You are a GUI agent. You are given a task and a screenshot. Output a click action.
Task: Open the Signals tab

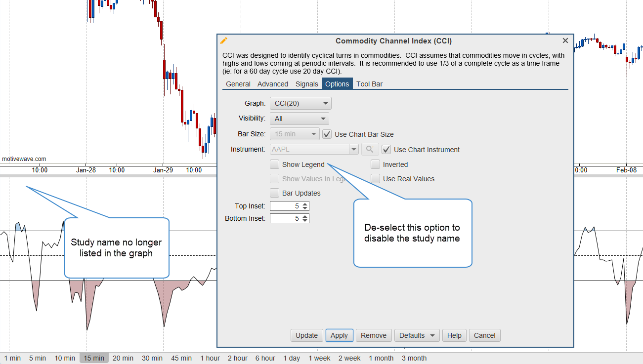[x=306, y=84]
